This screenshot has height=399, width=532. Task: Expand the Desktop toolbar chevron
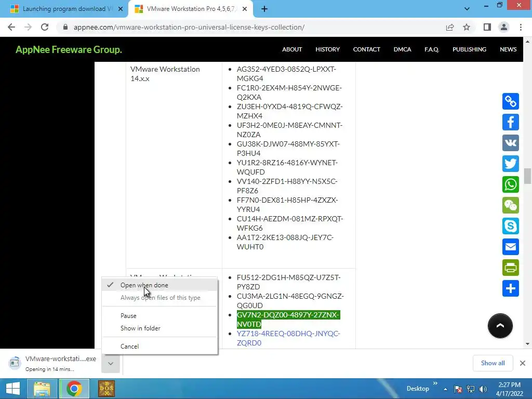pyautogui.click(x=435, y=383)
